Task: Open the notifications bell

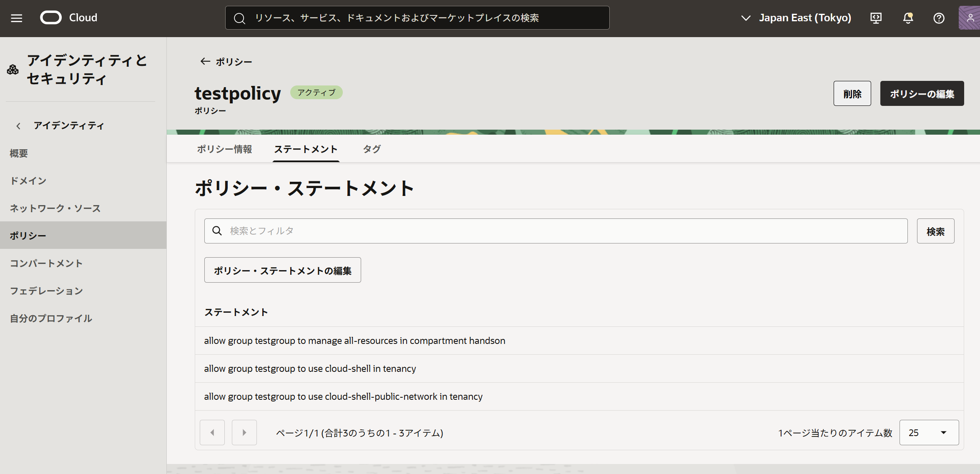Action: [907, 18]
